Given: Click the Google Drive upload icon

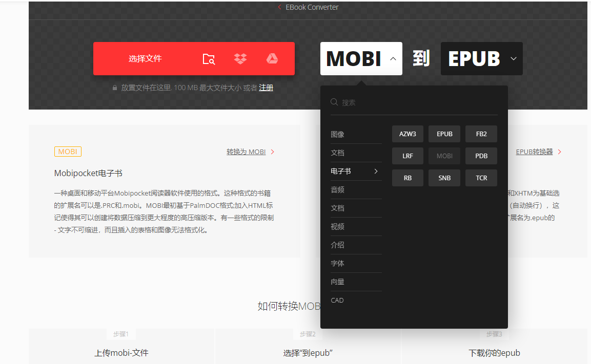Looking at the screenshot, I should pyautogui.click(x=272, y=59).
